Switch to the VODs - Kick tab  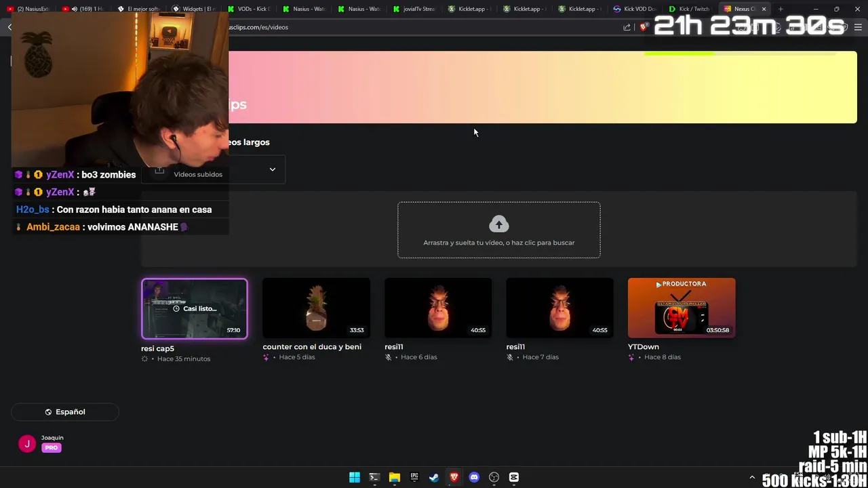coord(250,9)
